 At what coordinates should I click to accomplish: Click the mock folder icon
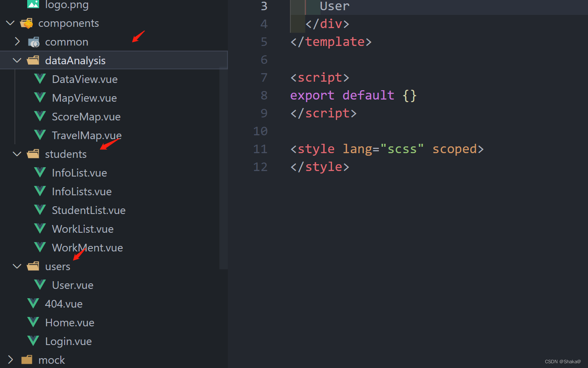click(26, 360)
